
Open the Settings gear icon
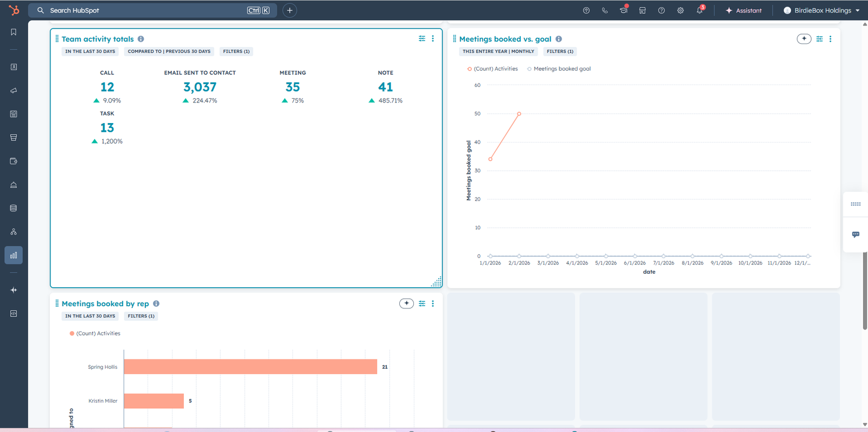[680, 10]
